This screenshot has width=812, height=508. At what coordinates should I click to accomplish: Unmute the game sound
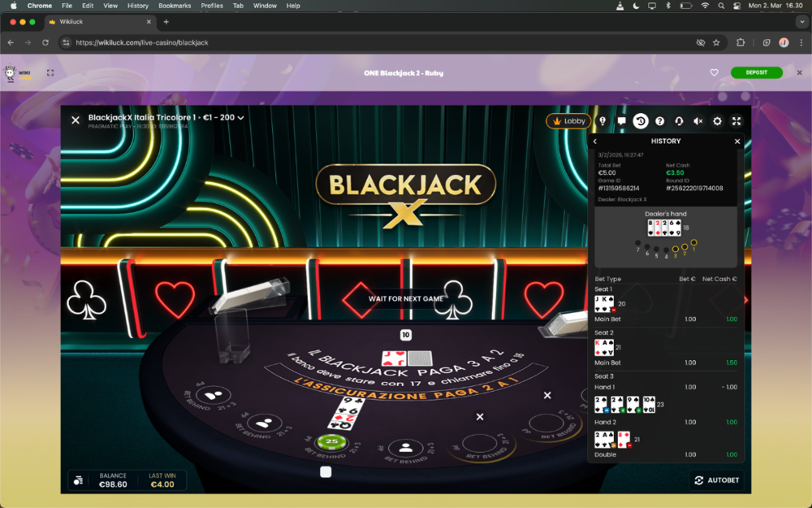(x=698, y=121)
